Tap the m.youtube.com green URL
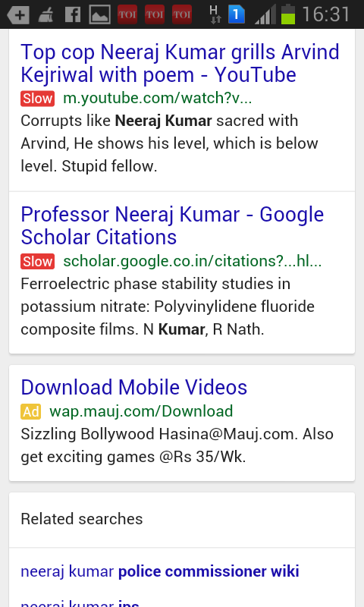Screen dimensions: 364x607 tap(158, 98)
